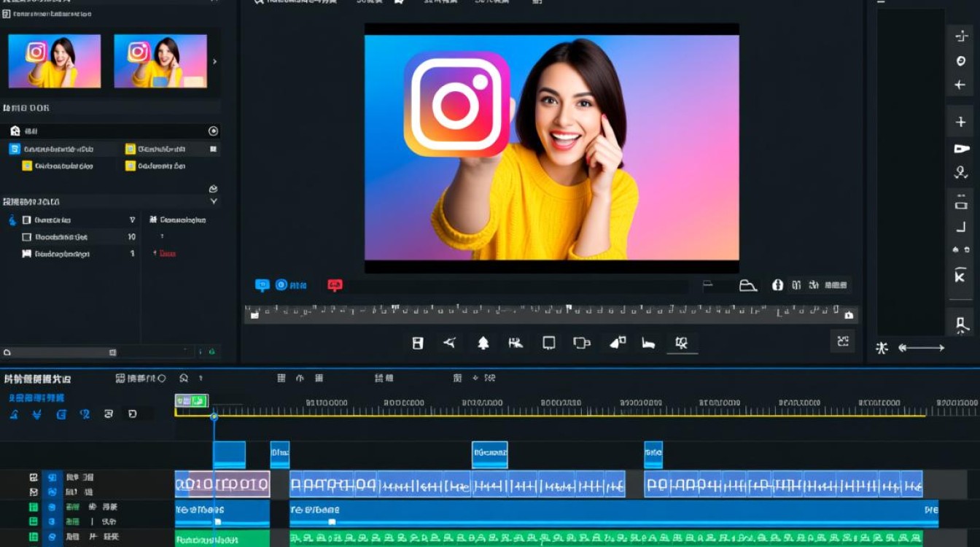Click the blue speech bubble icon under the preview
Screen dimensions: 980x547
[x=262, y=285]
